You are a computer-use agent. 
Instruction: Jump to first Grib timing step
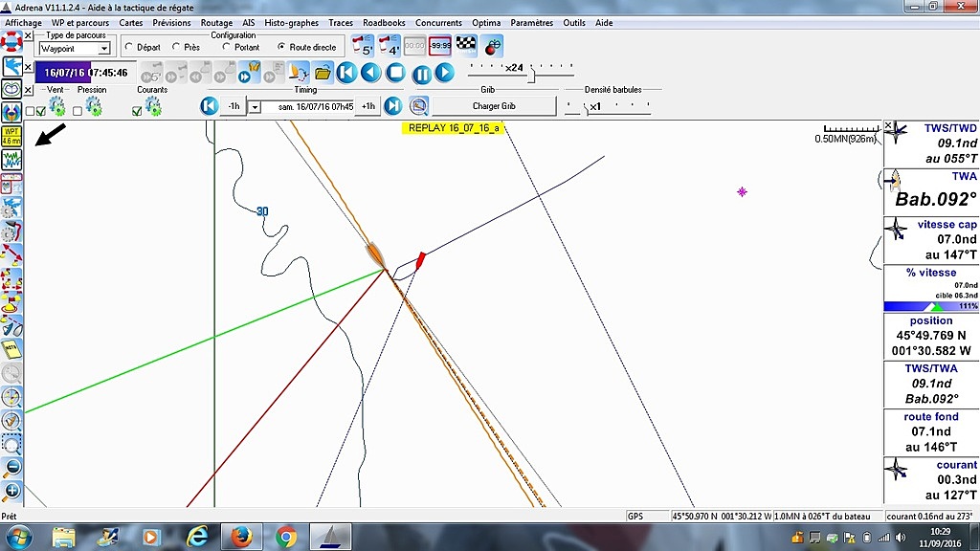[210, 106]
